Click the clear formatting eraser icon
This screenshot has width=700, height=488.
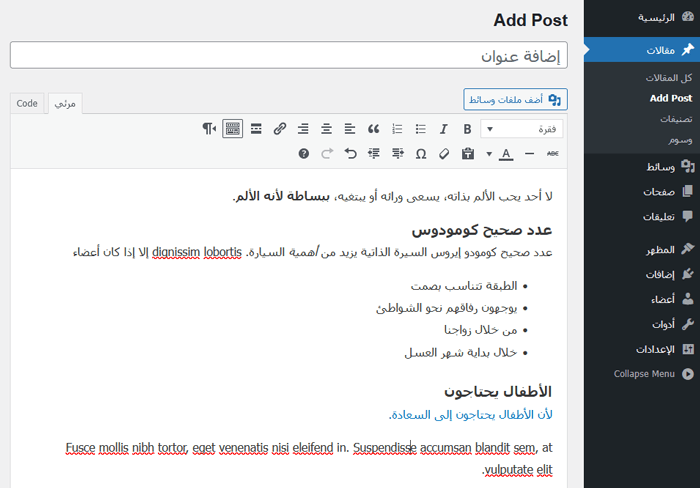(x=444, y=154)
